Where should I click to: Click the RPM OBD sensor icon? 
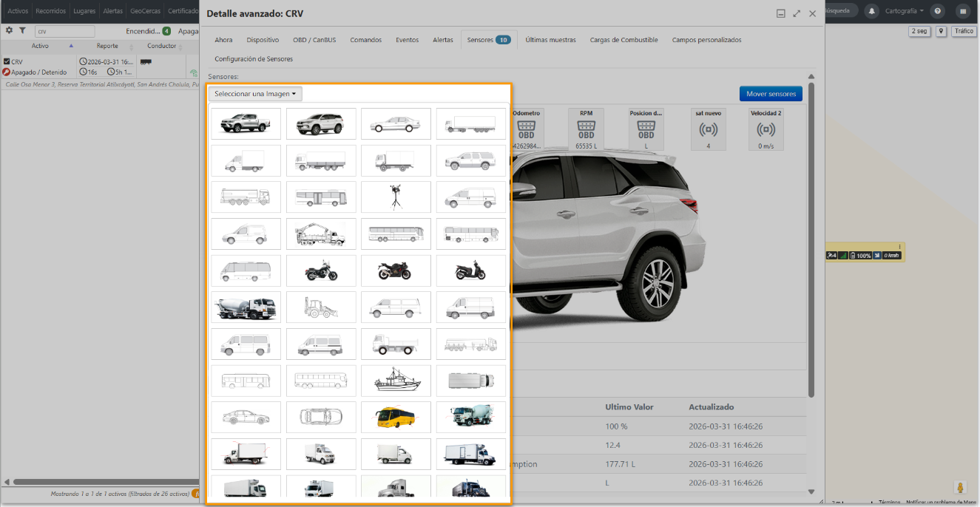coord(587,130)
